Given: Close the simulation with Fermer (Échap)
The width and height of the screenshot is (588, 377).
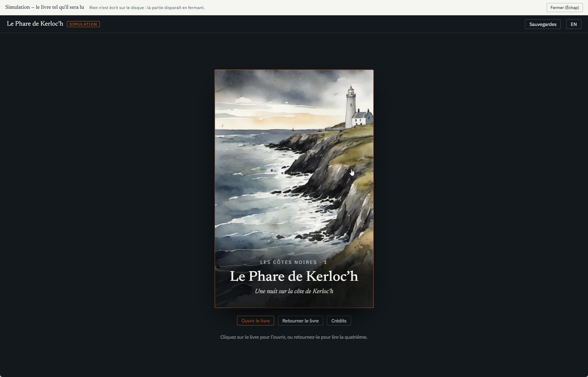Looking at the screenshot, I should 564,8.
